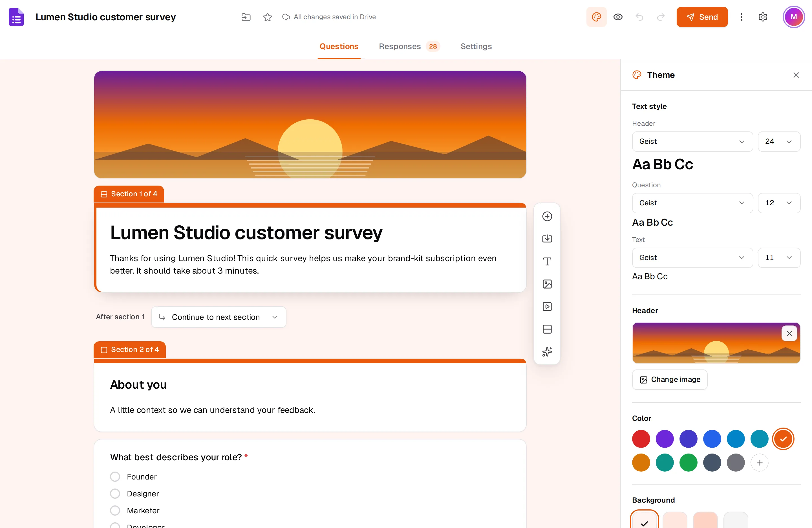Viewport: 812px width, 528px height.
Task: Add section from floating toolbar
Action: pyautogui.click(x=547, y=329)
